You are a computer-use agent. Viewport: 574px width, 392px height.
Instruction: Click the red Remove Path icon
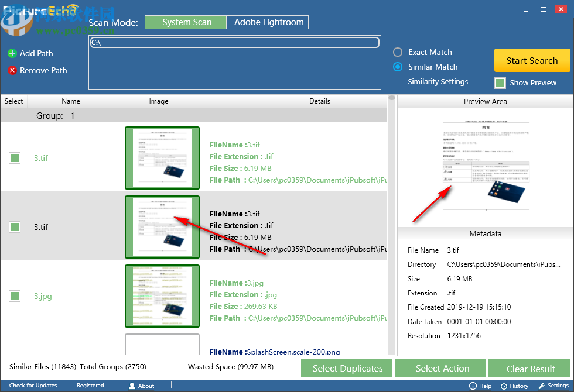(x=12, y=70)
